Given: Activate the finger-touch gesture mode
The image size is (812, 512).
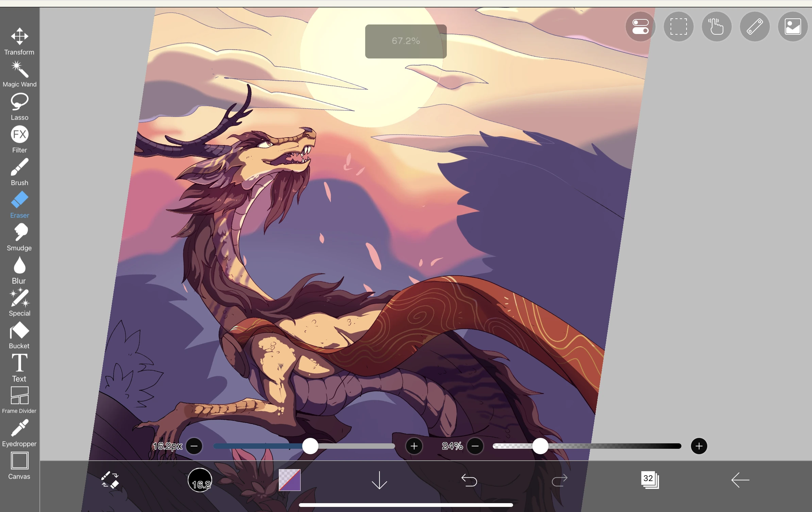Looking at the screenshot, I should click(716, 26).
